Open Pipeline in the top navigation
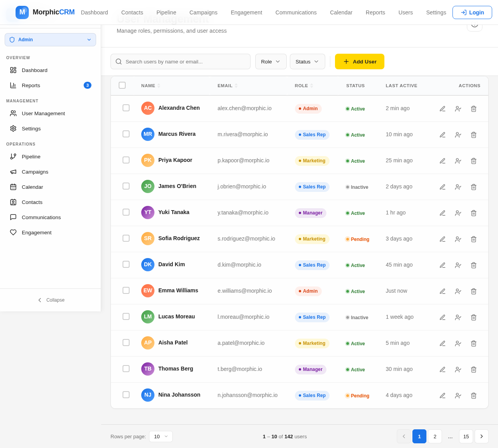The height and width of the screenshot is (448, 498). (x=166, y=12)
